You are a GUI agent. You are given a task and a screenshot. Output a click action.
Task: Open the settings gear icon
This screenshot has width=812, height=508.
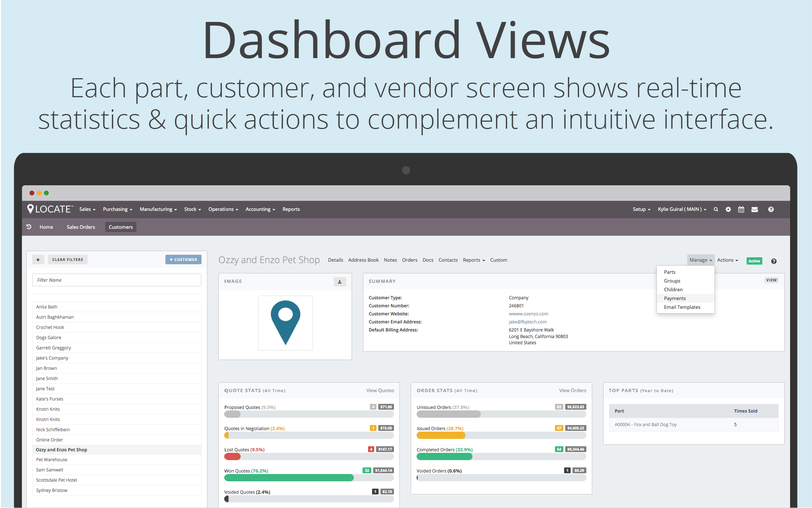pyautogui.click(x=728, y=209)
